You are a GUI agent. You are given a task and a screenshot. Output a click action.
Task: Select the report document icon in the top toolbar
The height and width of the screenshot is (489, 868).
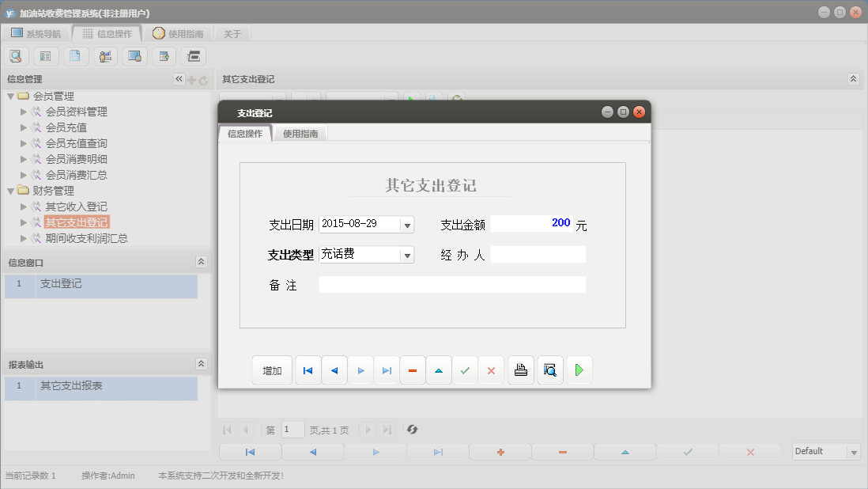coord(75,55)
